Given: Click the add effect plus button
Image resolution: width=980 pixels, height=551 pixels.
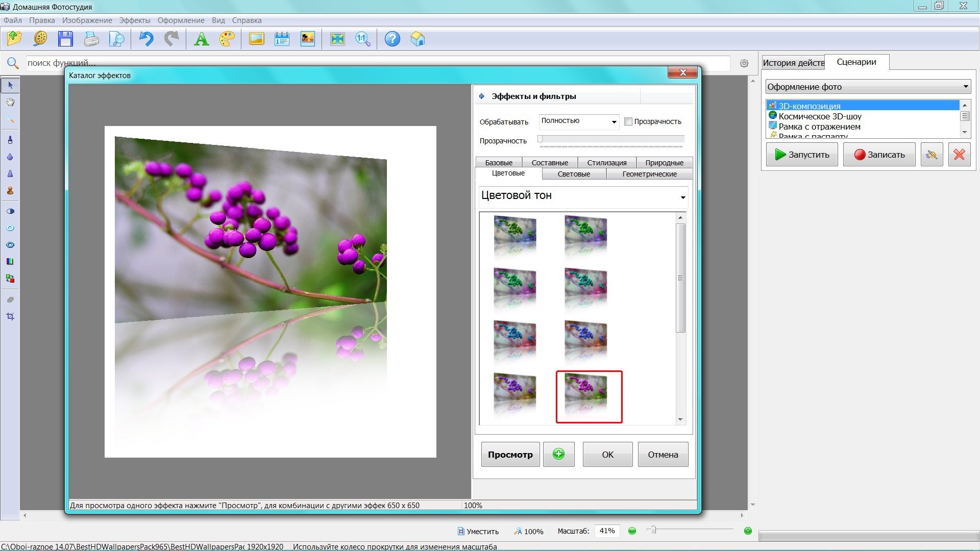Looking at the screenshot, I should coord(558,454).
